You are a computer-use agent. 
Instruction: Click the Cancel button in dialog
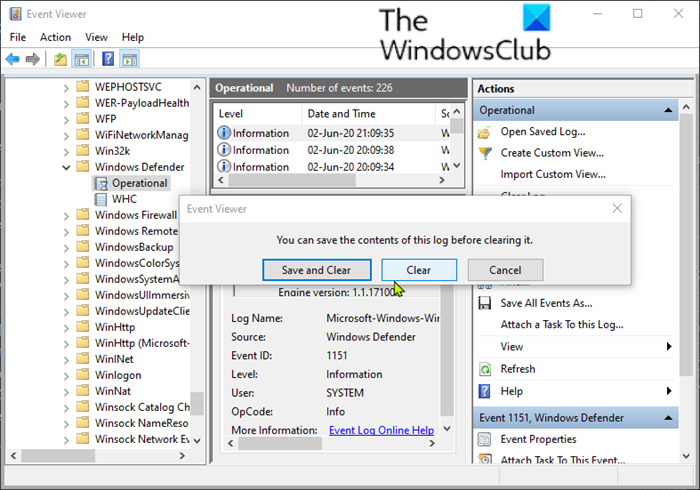click(x=505, y=270)
